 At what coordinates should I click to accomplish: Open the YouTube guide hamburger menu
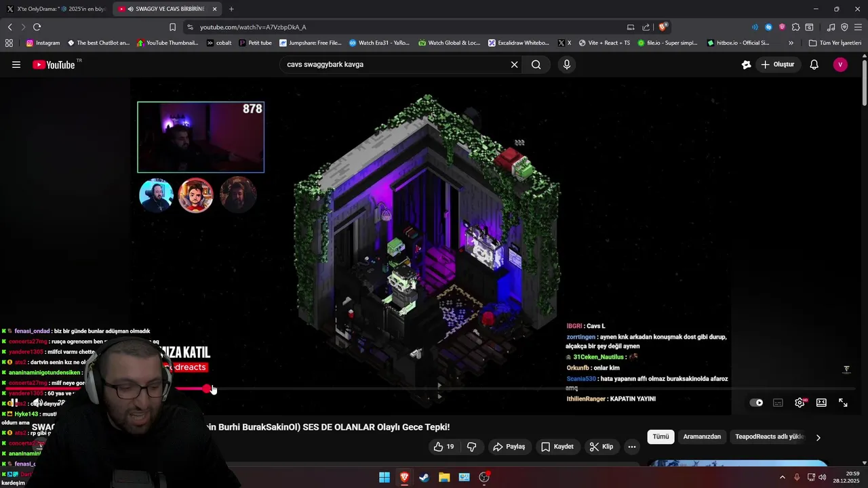click(16, 64)
